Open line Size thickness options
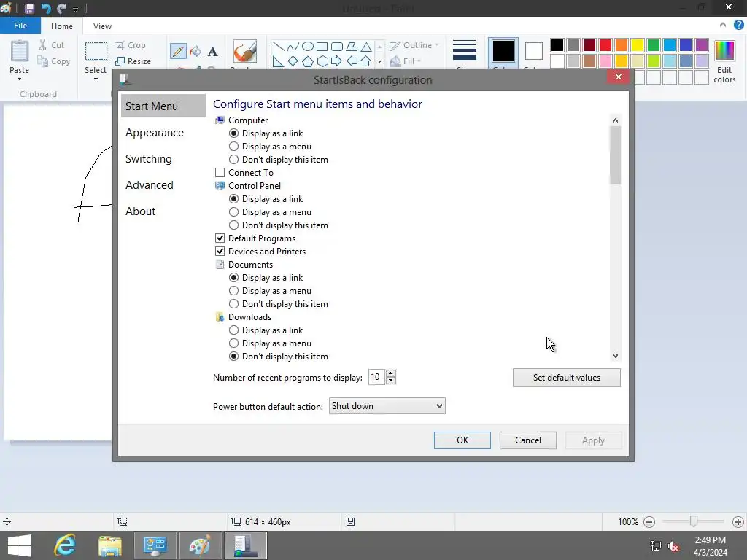 [x=465, y=50]
